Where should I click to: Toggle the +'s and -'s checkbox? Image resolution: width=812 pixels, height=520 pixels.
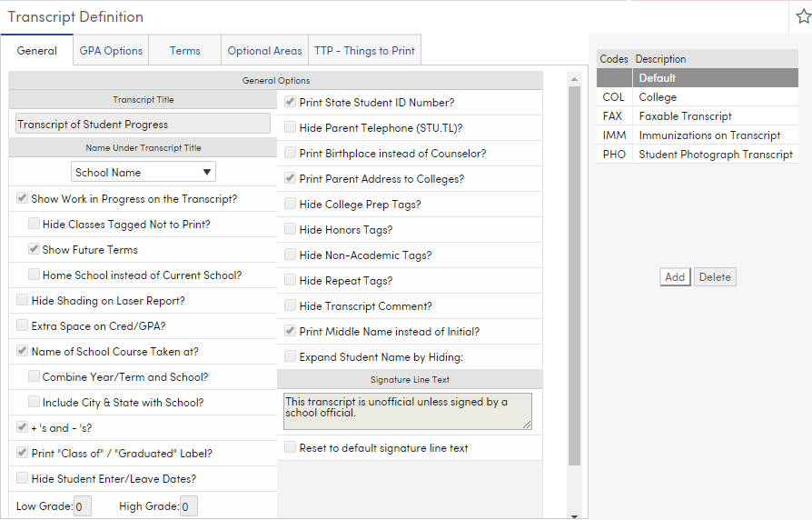[x=22, y=426]
